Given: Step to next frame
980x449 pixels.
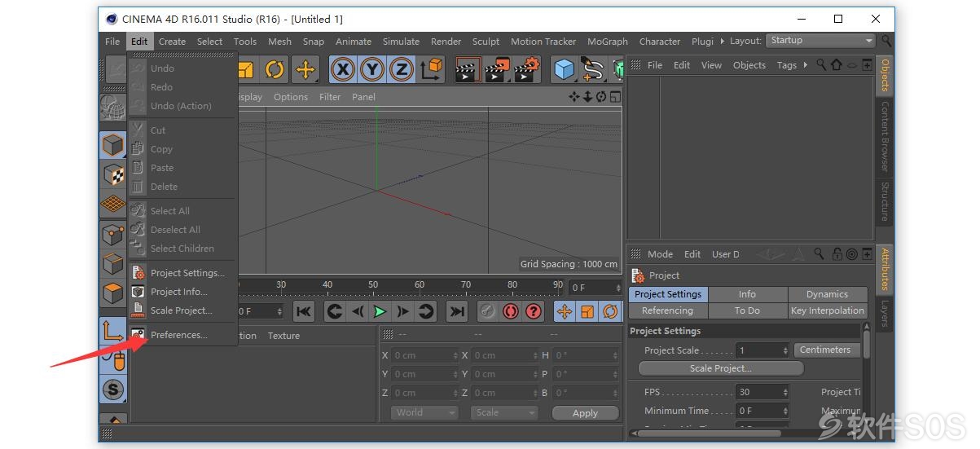Looking at the screenshot, I should coord(402,311).
